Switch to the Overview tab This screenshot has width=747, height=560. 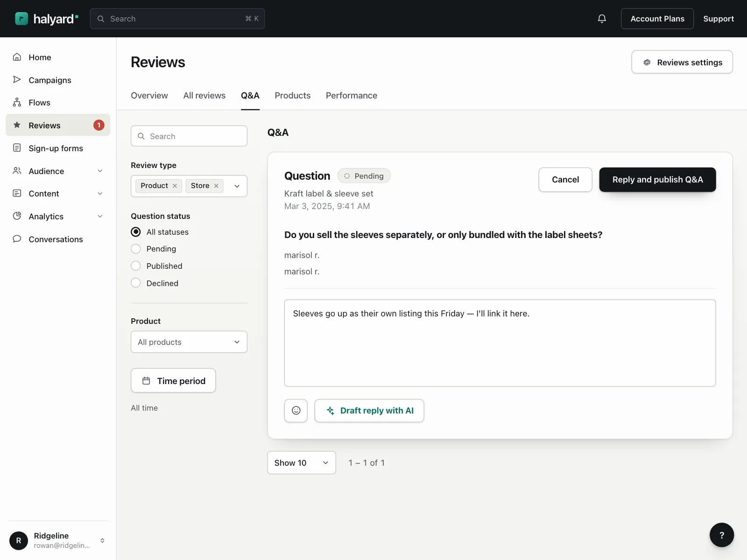pos(149,96)
